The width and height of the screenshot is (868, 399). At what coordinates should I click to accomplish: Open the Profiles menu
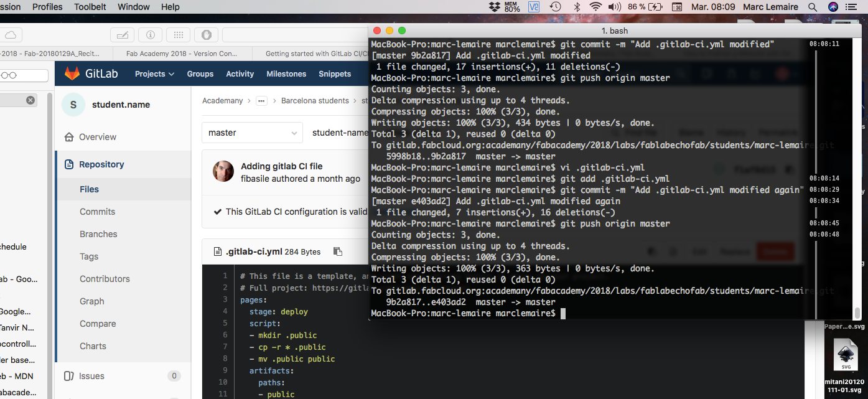pyautogui.click(x=47, y=7)
